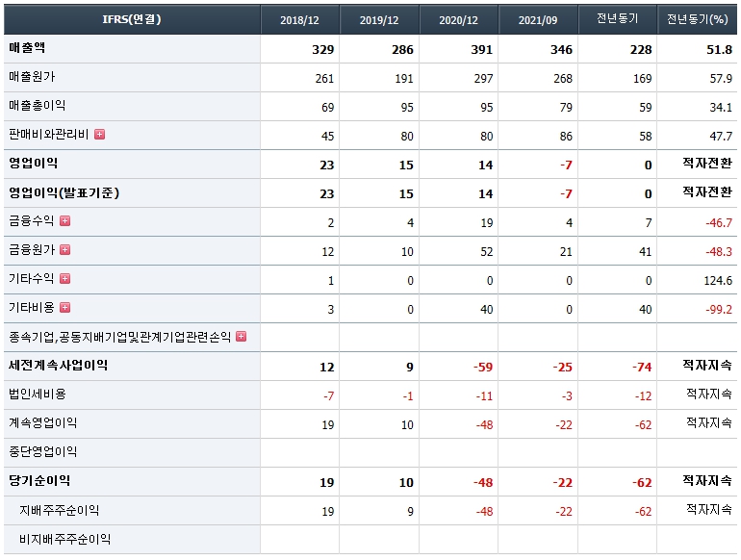
Task: Click 금융수익 change value -46.7
Action: (719, 222)
